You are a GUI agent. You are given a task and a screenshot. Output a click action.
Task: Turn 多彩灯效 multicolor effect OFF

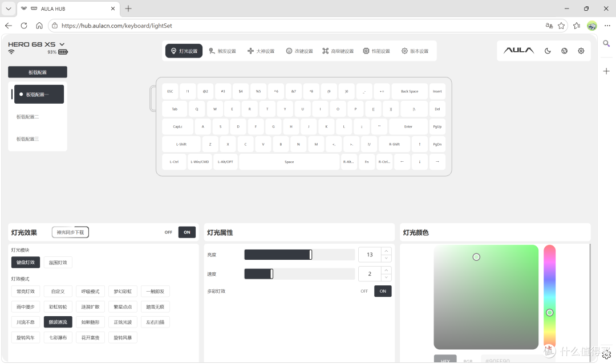[x=364, y=291]
